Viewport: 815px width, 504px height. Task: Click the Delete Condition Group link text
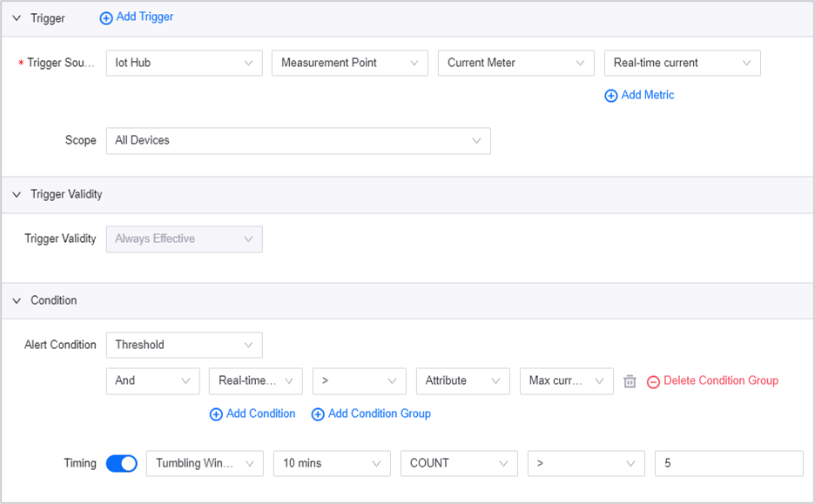pos(720,380)
